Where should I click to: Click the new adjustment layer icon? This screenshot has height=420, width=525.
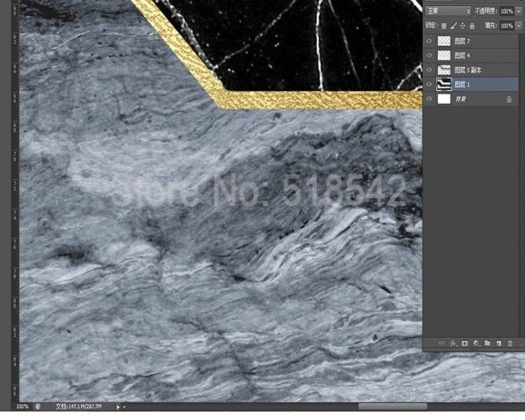click(x=478, y=343)
